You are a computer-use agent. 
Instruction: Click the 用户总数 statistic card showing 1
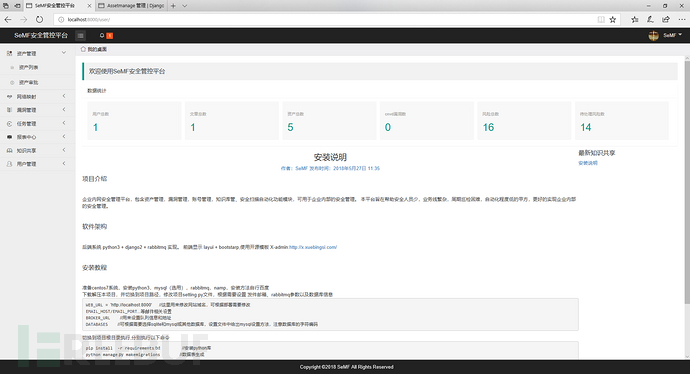coord(134,121)
